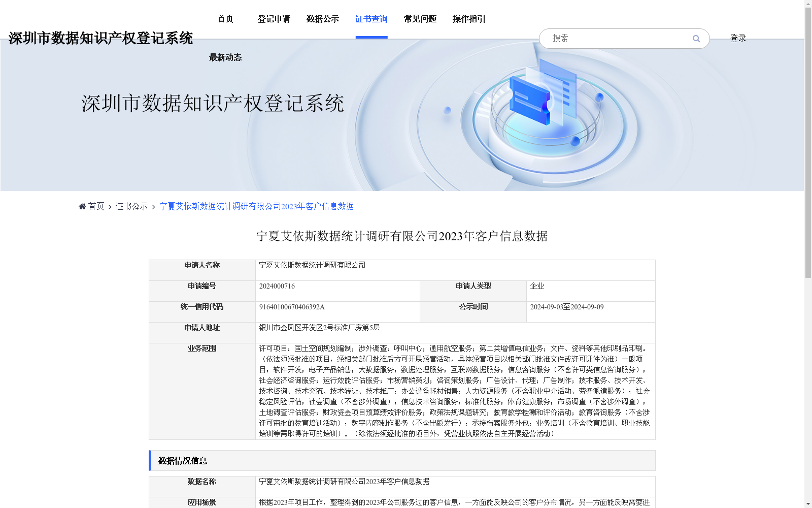Click the 公示时间 label cell

coord(473,312)
